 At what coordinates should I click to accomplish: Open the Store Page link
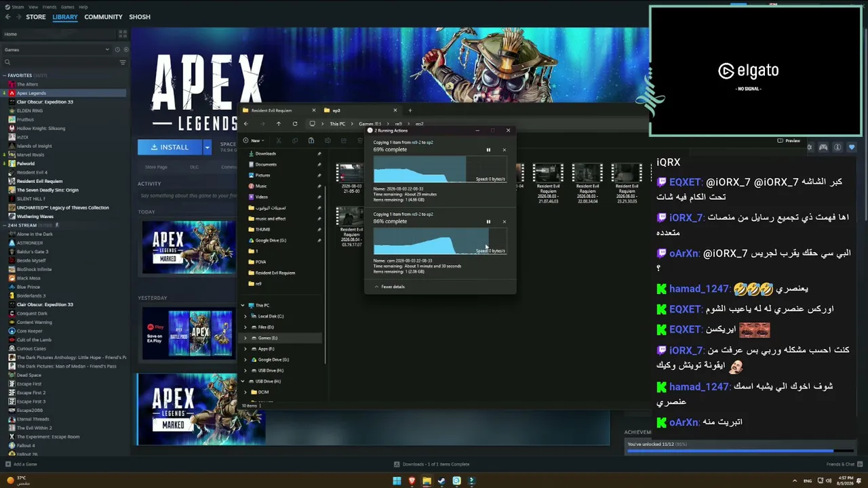point(156,167)
